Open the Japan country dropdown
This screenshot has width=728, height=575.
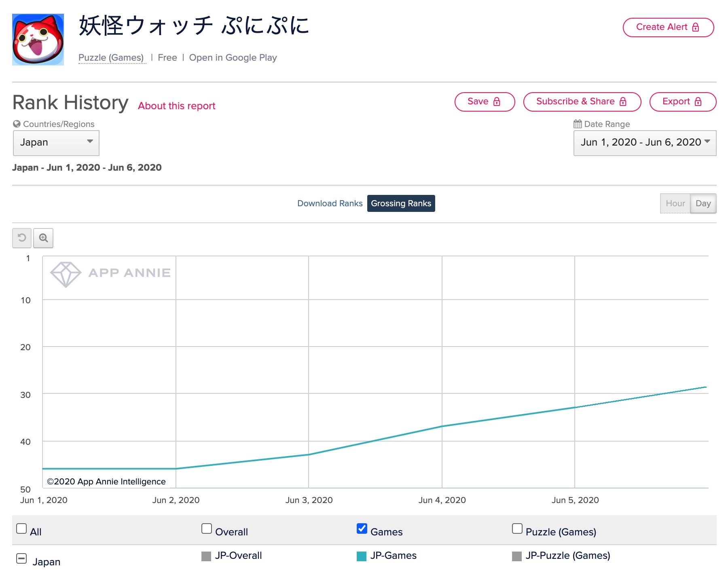56,143
